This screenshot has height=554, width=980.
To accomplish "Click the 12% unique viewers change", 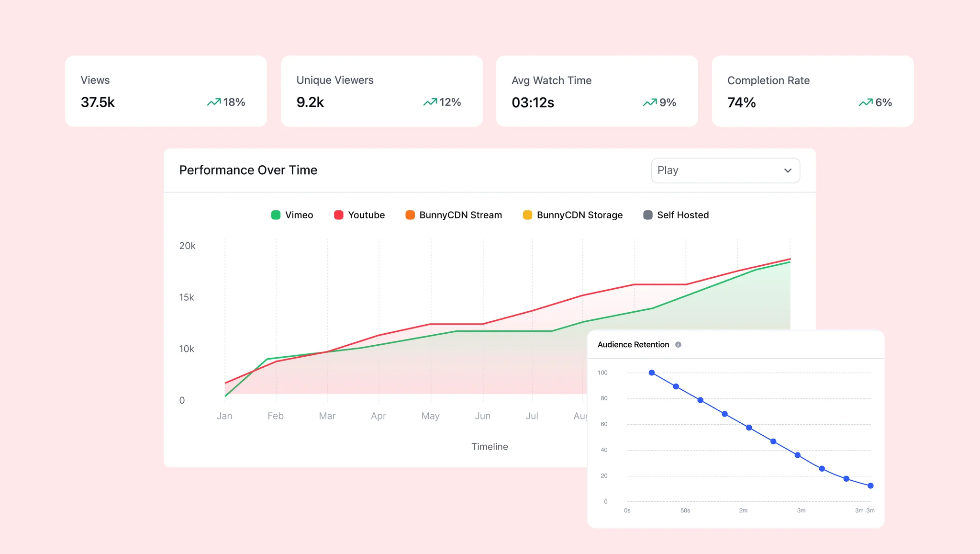I will point(450,102).
